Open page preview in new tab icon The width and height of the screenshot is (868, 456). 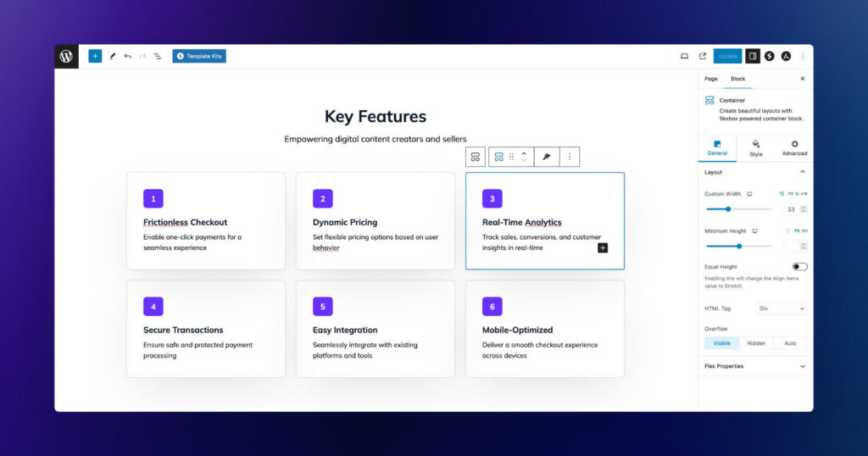tap(703, 57)
